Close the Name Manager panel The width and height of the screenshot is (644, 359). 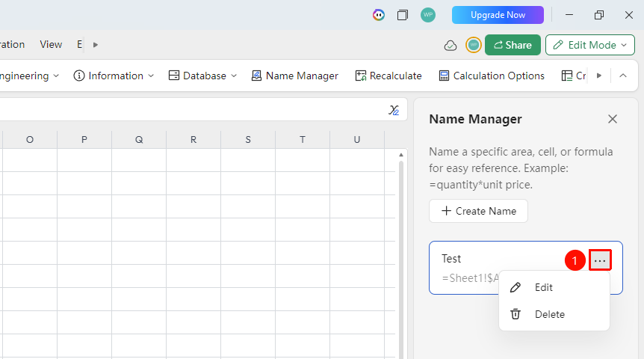click(x=613, y=119)
